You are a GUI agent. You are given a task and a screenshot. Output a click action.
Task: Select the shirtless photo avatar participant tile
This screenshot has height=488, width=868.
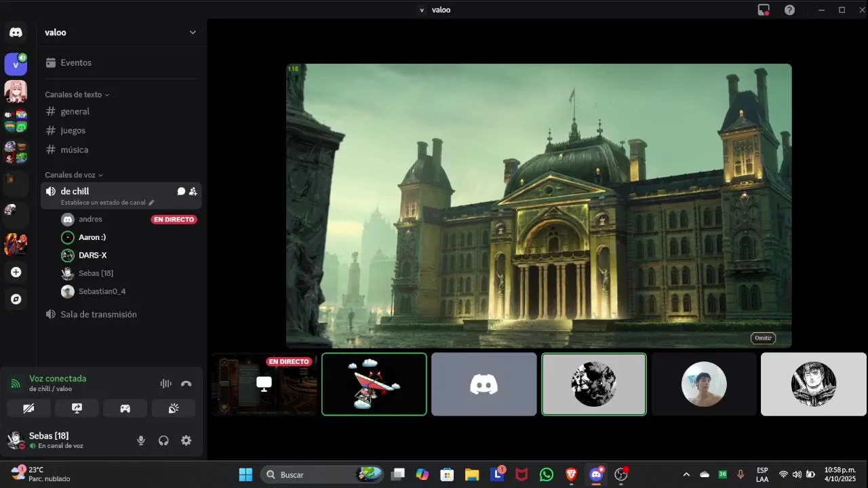coord(704,384)
